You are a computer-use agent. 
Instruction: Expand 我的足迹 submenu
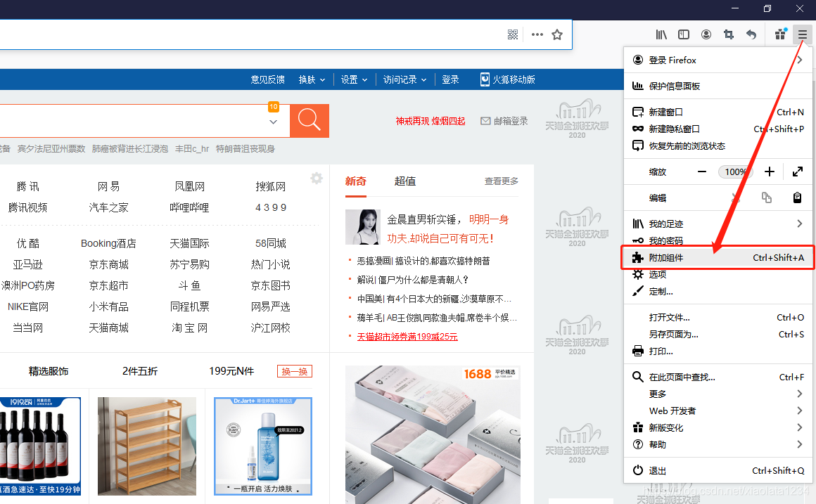coord(718,224)
